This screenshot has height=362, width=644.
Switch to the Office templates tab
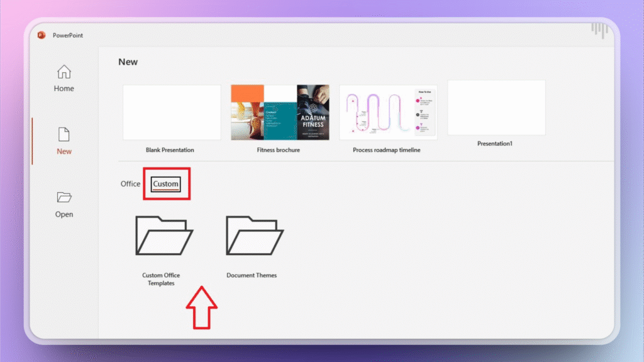[x=130, y=184]
